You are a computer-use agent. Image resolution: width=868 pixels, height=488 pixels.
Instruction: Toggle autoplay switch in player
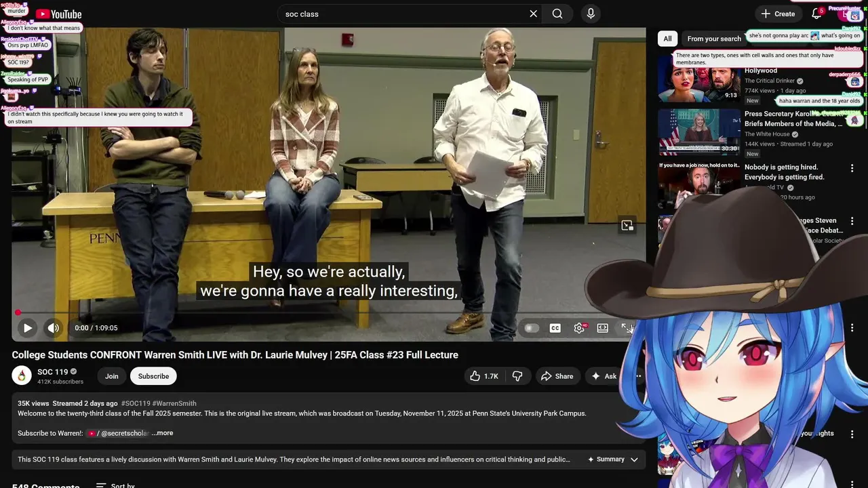click(531, 328)
